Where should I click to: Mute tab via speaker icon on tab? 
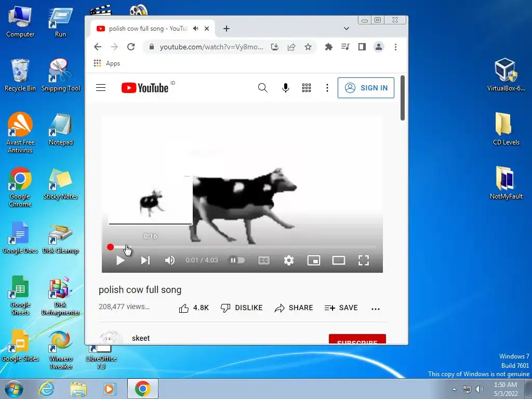(196, 29)
